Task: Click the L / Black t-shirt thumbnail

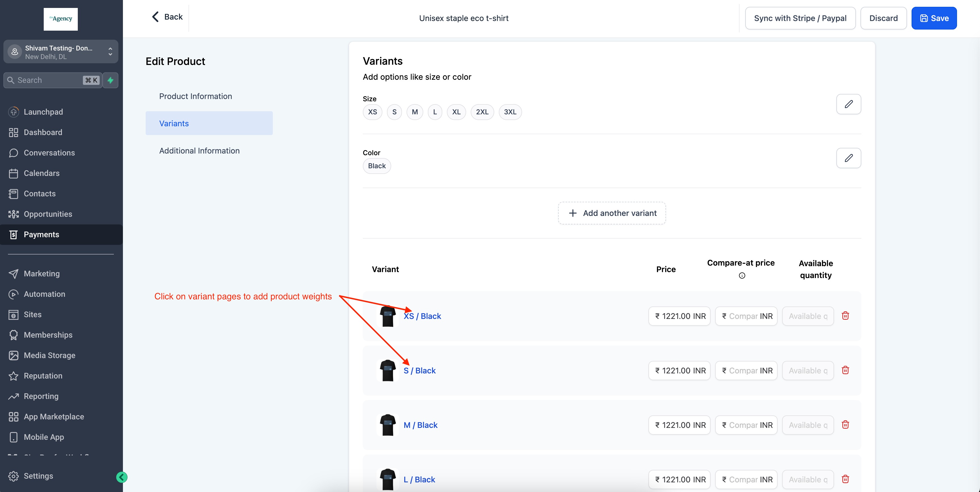Action: click(x=387, y=479)
